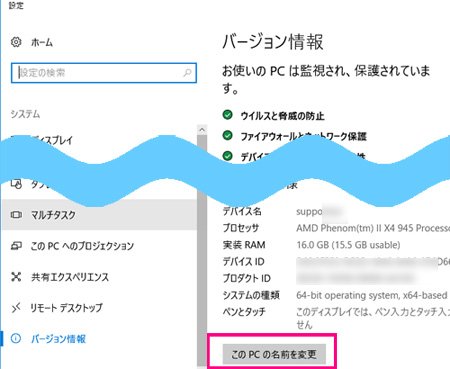Click the Shared experiences icon

[x=16, y=277]
